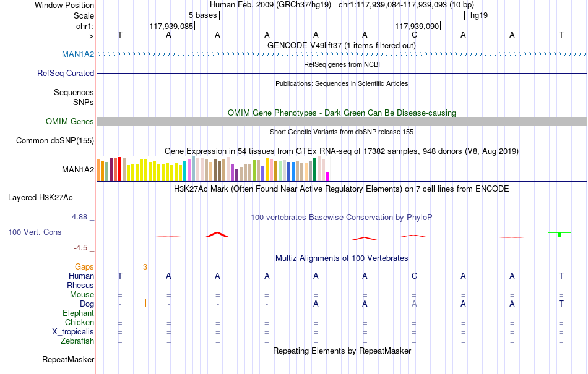Click the 4.88 PhyloP upper limit value
This screenshot has height=374, width=588.
(x=79, y=217)
